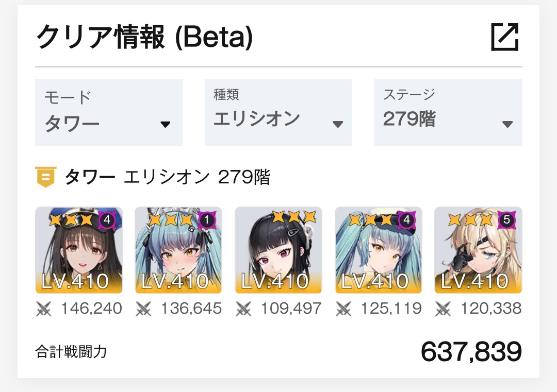Click purple badge 1 on second character
The width and height of the screenshot is (557, 392).
tap(207, 220)
